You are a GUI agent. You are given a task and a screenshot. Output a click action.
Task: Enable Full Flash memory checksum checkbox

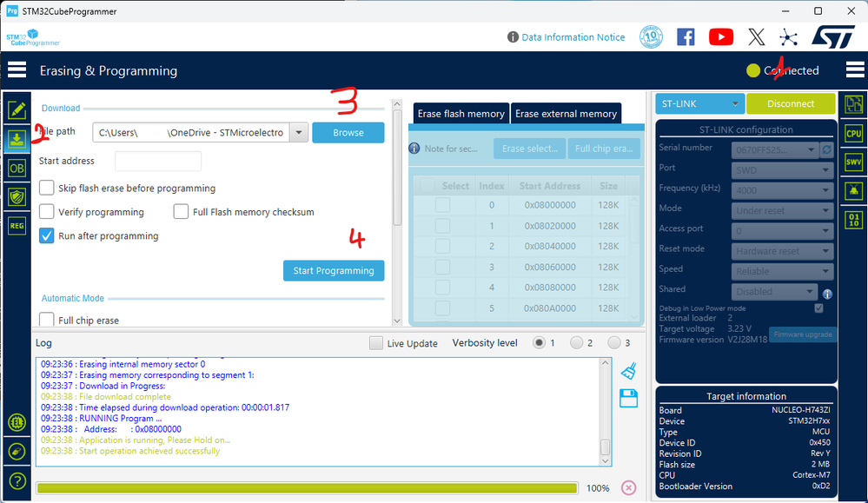point(181,211)
